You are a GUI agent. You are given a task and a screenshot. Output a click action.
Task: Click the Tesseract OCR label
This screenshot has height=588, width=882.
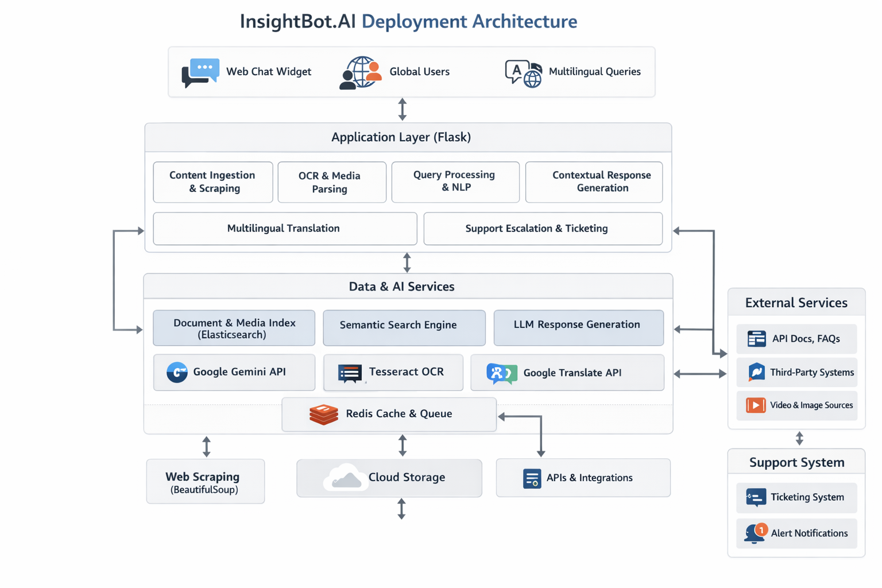(x=407, y=372)
